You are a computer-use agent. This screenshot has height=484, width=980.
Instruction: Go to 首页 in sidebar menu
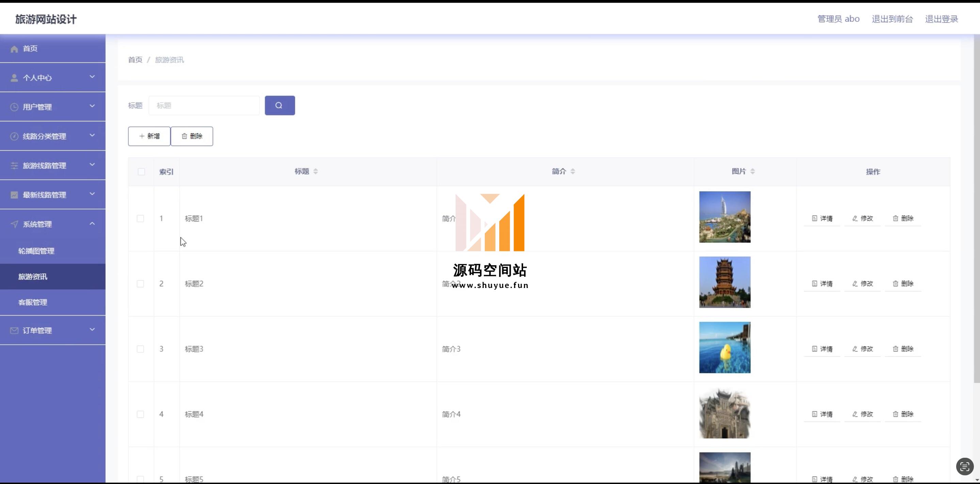pos(52,48)
